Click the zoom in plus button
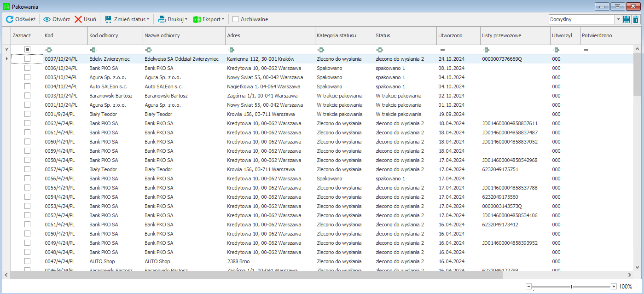 coord(614,287)
